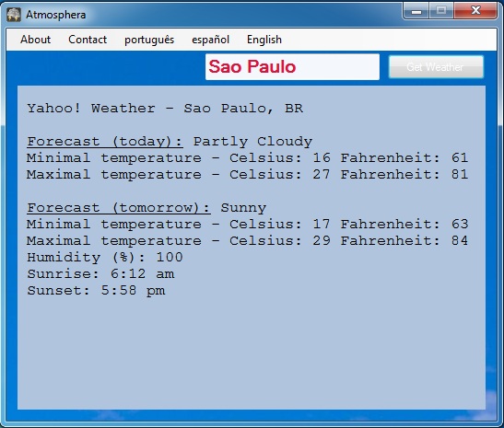Viewport: 504px width, 428px height.
Task: Click the Sao Paulo city input field
Action: tap(292, 67)
